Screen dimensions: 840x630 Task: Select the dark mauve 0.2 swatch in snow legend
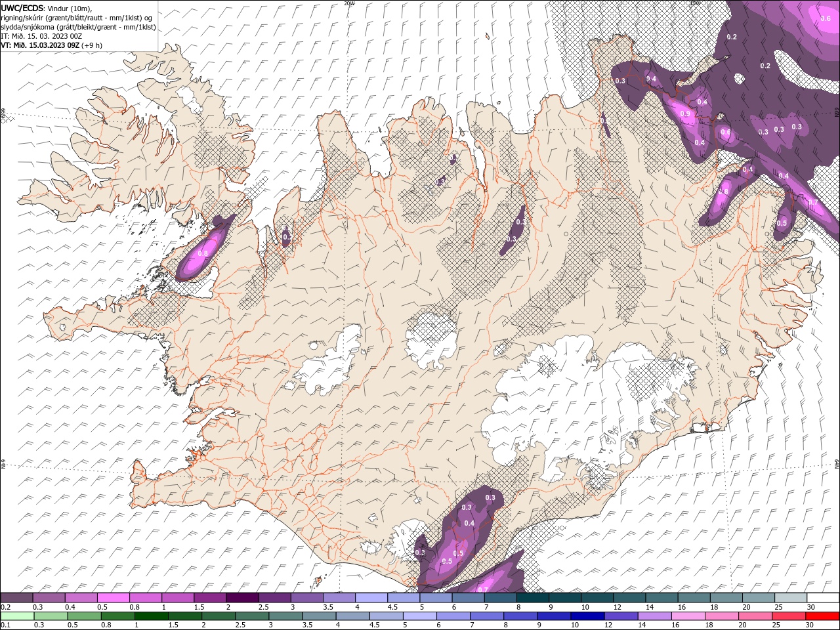17,598
